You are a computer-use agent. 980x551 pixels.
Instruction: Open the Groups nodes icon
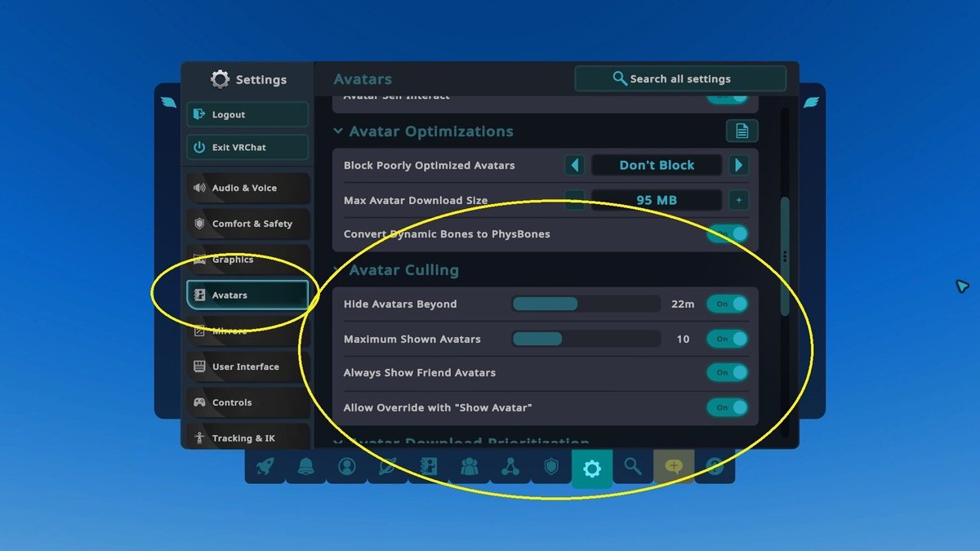[510, 467]
